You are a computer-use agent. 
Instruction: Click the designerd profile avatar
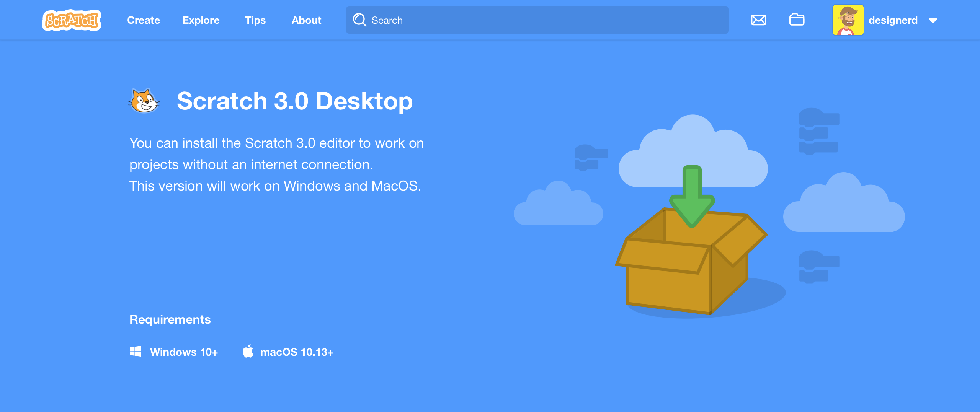click(x=848, y=20)
